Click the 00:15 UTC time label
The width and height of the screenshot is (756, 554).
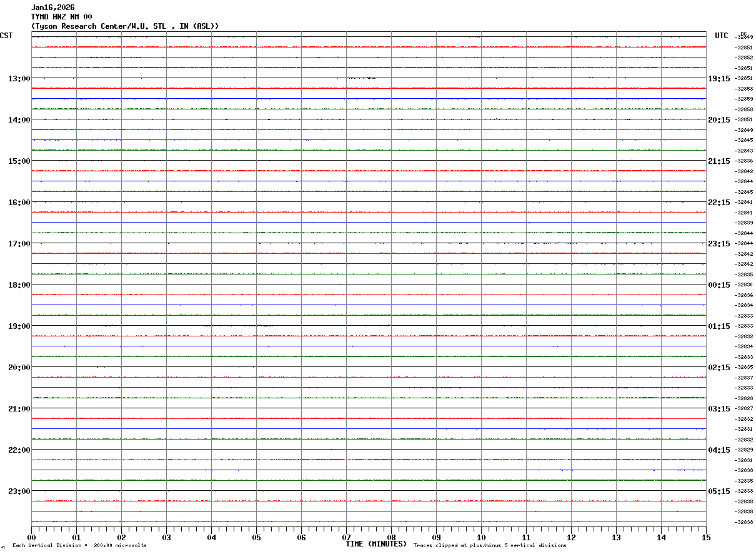point(719,285)
